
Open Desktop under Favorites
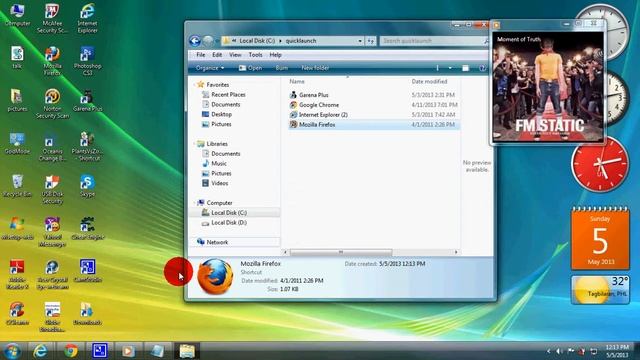pos(221,114)
